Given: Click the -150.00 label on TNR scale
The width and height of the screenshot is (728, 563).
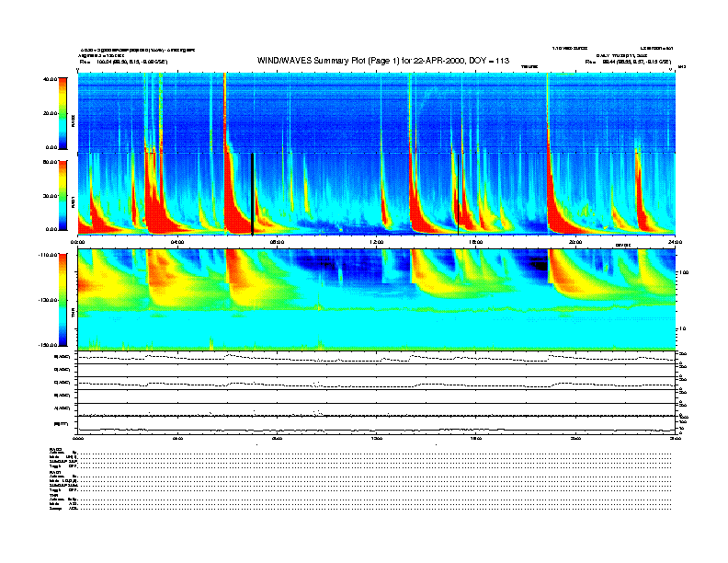Looking at the screenshot, I should pos(47,345).
